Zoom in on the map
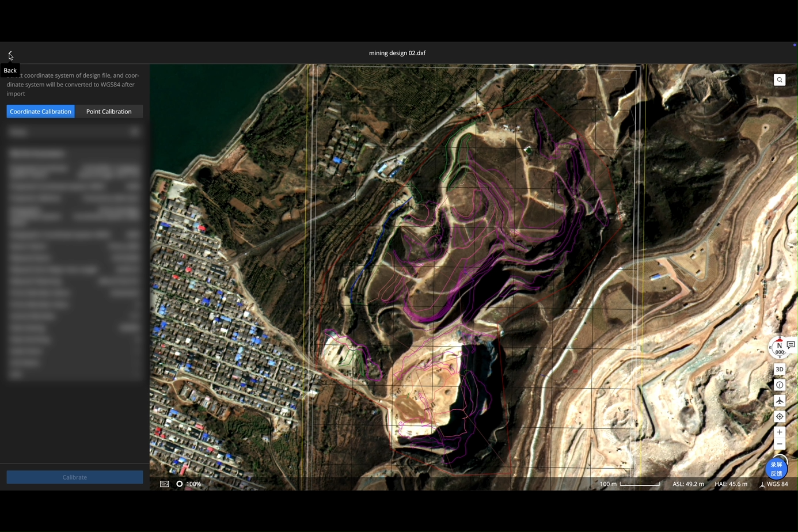The height and width of the screenshot is (532, 798). [x=780, y=432]
